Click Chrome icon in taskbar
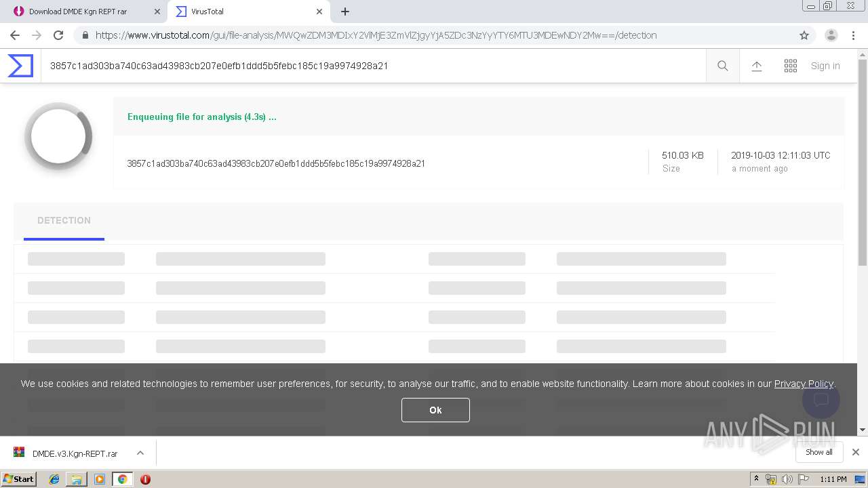 pos(122,479)
